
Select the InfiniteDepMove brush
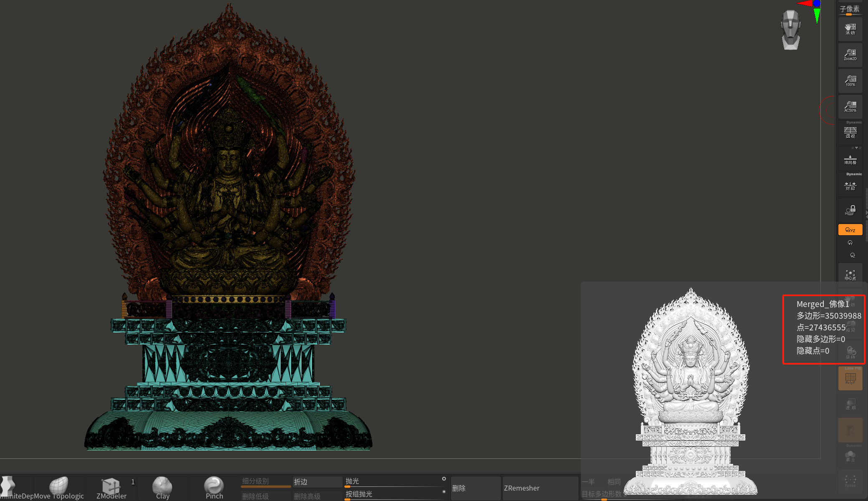(x=17, y=488)
